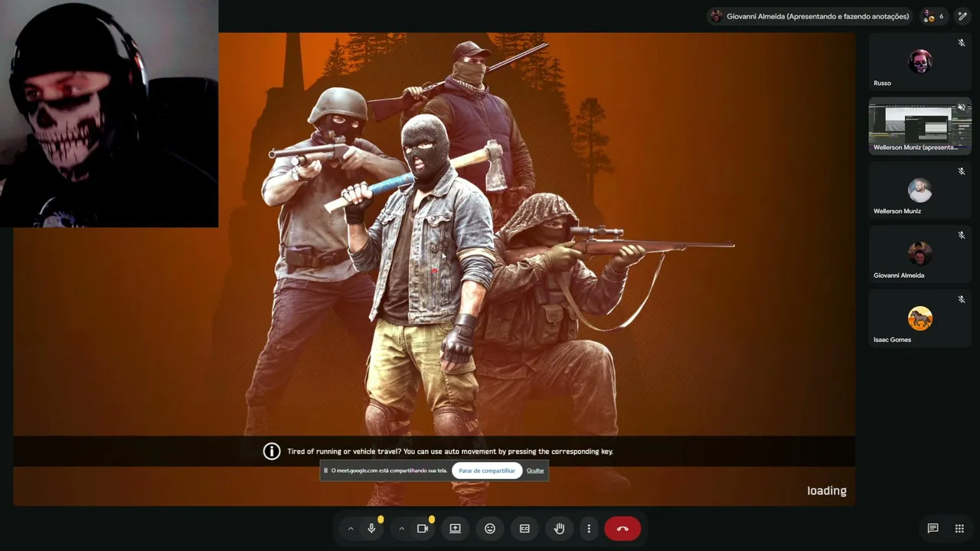980x551 pixels.
Task: Open the activities grid icon
Action: [x=959, y=528]
